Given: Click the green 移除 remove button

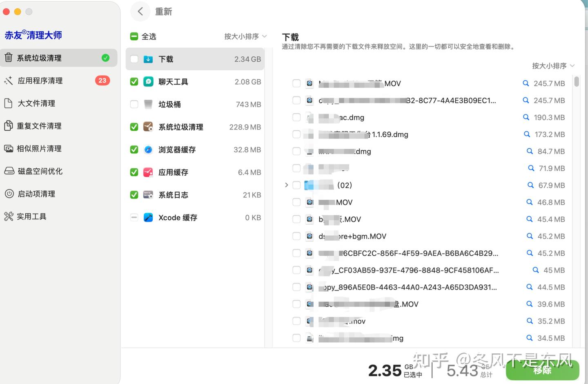Looking at the screenshot, I should click(542, 370).
